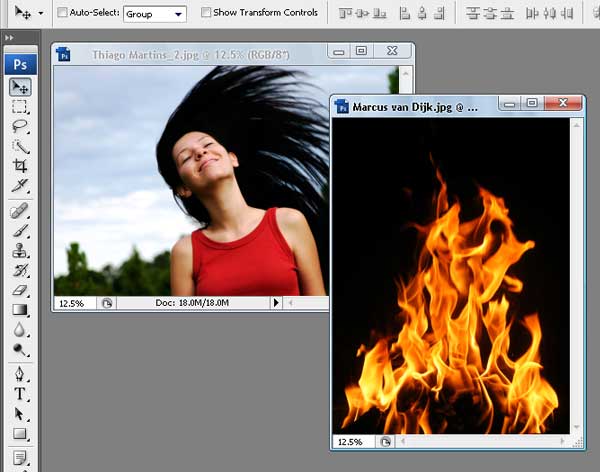600x472 pixels.
Task: Select the Move tool in the toolbox
Action: pyautogui.click(x=20, y=87)
